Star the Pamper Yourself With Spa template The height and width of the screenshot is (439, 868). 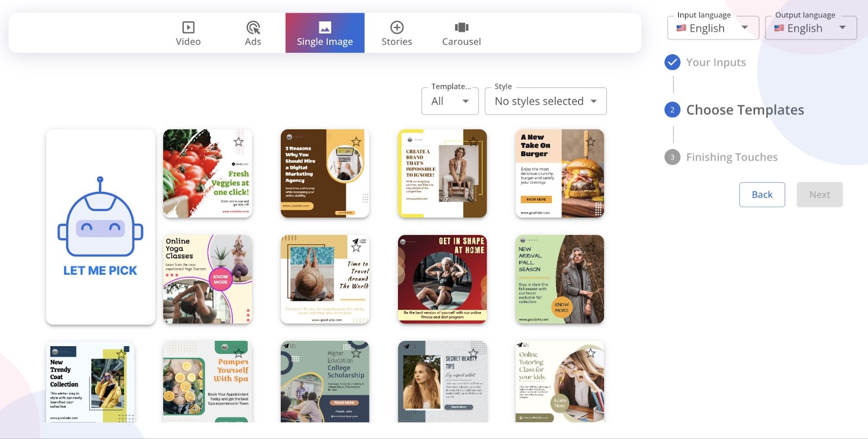point(238,353)
